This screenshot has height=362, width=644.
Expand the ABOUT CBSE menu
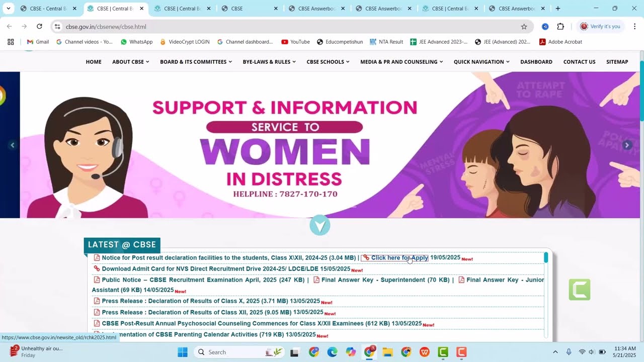pyautogui.click(x=131, y=62)
